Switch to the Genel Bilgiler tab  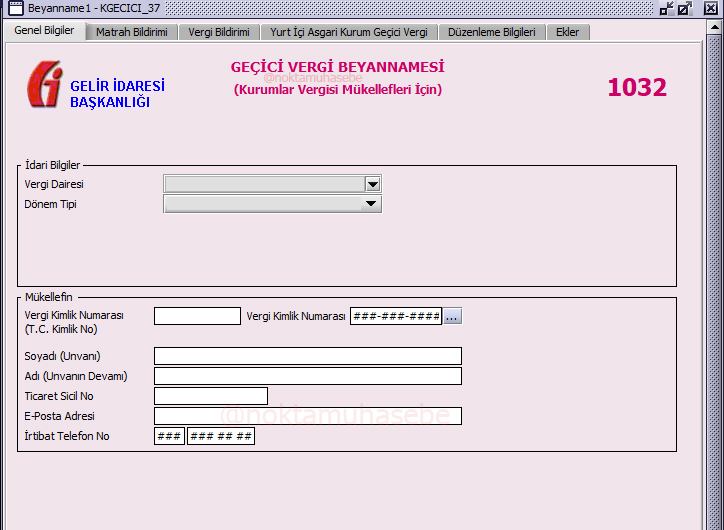(44, 30)
